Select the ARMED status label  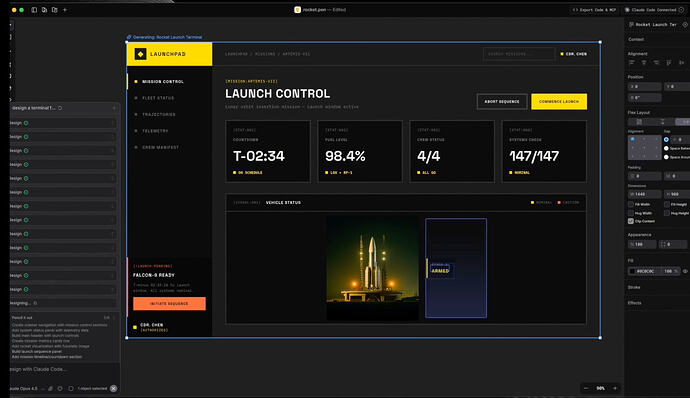[440, 271]
